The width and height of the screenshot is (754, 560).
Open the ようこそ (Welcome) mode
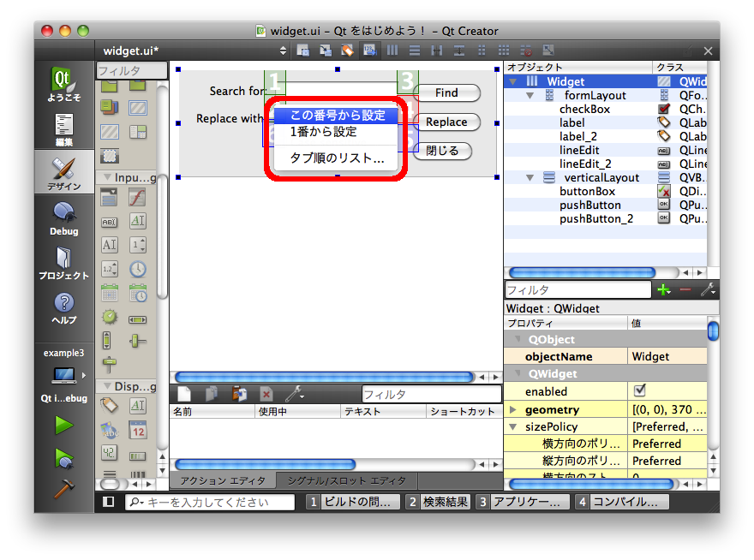[64, 84]
